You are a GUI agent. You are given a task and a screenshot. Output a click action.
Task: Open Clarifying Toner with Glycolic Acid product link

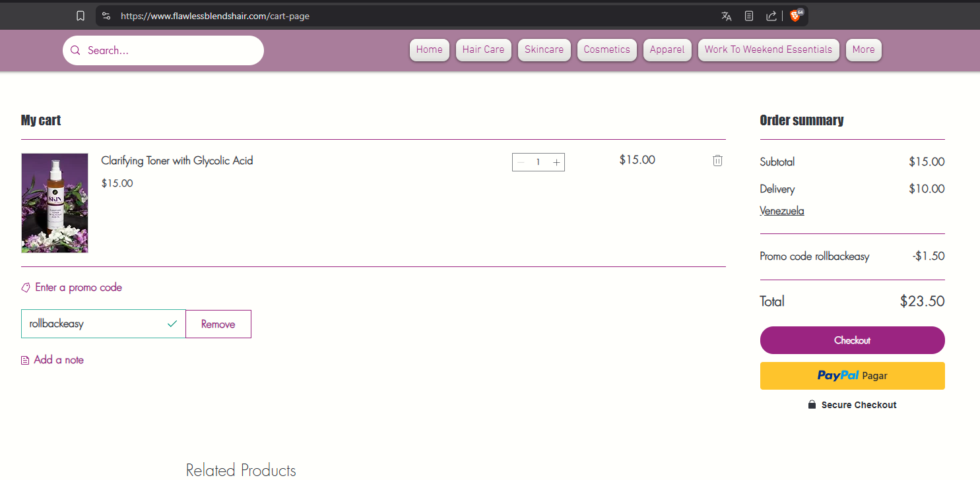pos(177,160)
